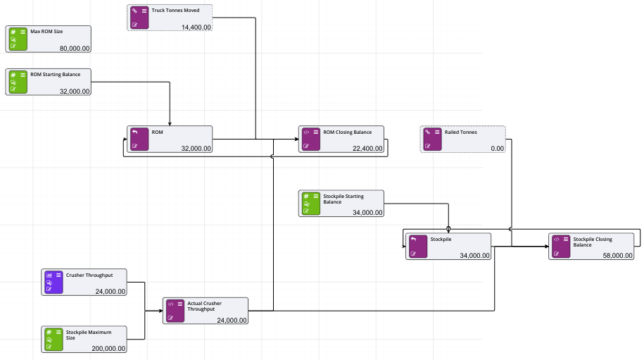Click the chart icon on Crusher Throughput node
Screen dimensions: 644x360
pyautogui.click(x=49, y=275)
